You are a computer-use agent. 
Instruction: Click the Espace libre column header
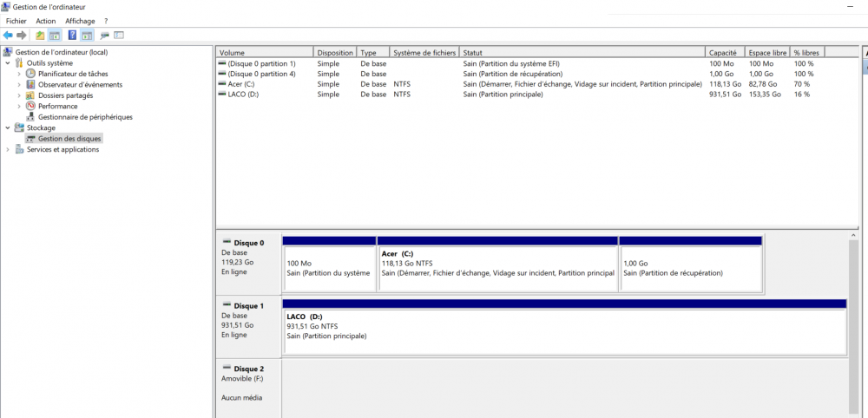pyautogui.click(x=766, y=53)
